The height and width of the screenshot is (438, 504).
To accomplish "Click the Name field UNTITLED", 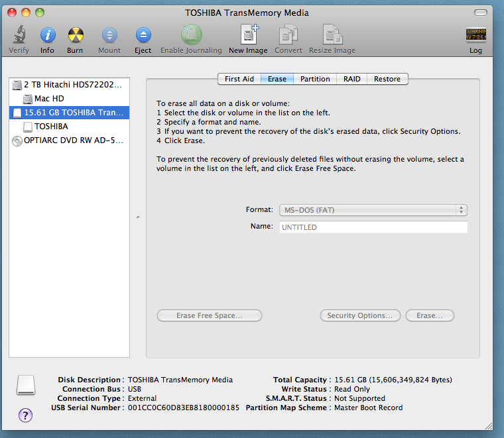I will [373, 227].
